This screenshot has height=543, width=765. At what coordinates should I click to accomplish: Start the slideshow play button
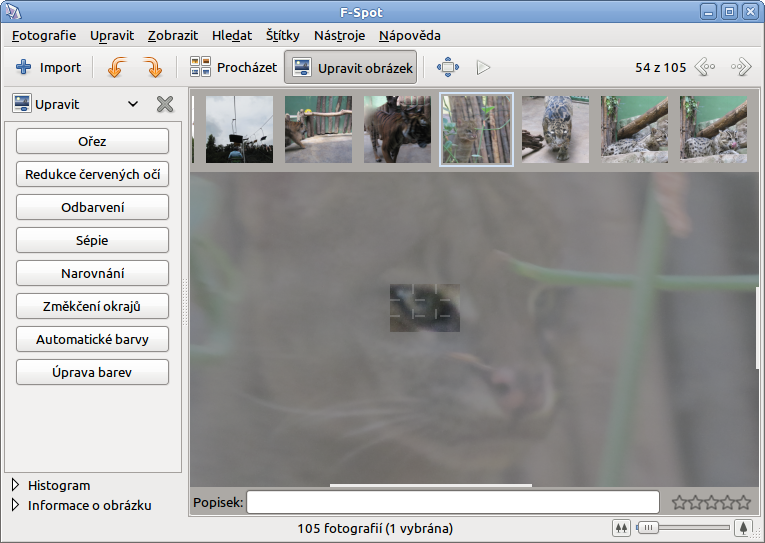coord(483,67)
